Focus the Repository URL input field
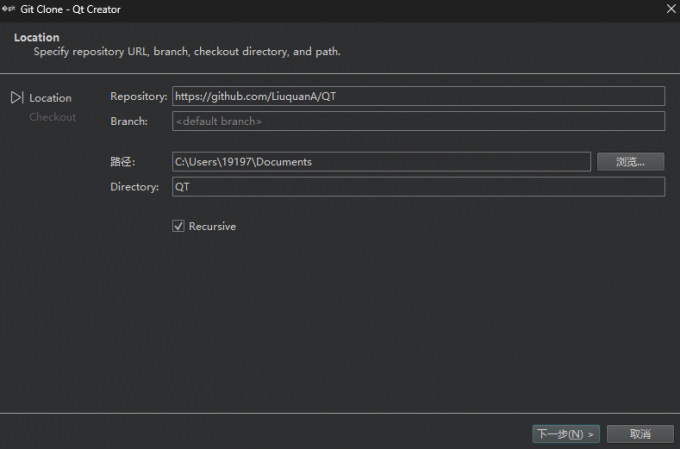The image size is (680, 449). click(x=418, y=96)
